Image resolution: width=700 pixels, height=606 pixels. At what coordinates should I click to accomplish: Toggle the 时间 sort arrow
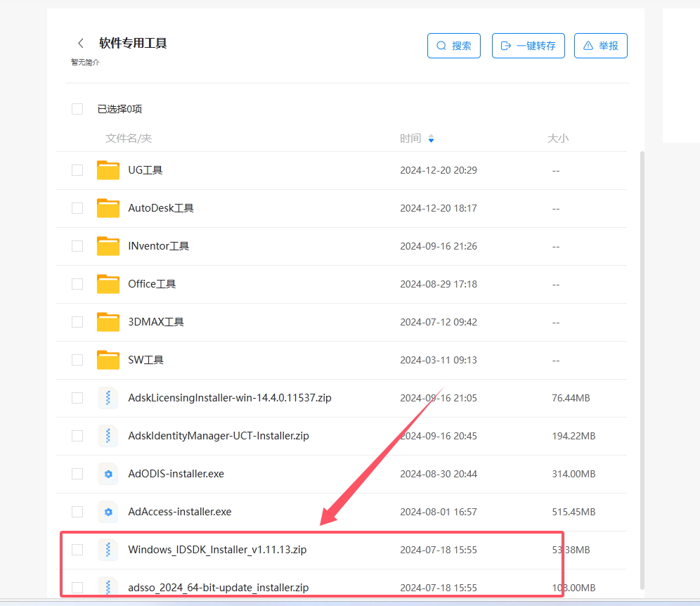pos(431,139)
